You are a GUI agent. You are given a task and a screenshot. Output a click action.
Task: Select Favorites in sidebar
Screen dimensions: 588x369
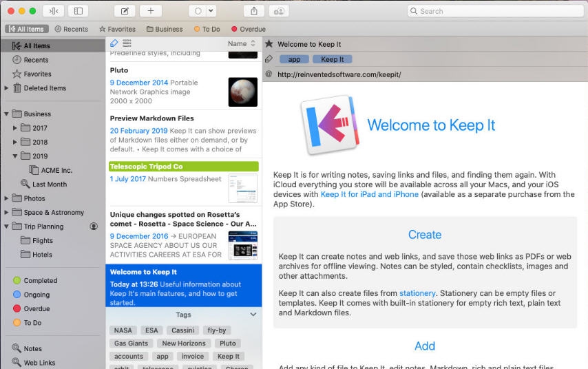53,74
